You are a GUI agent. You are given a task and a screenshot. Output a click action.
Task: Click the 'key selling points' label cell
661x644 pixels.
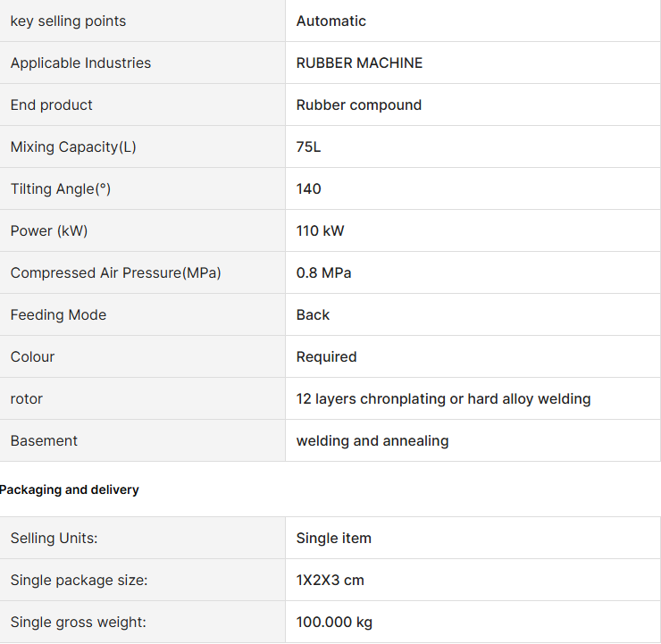point(143,21)
